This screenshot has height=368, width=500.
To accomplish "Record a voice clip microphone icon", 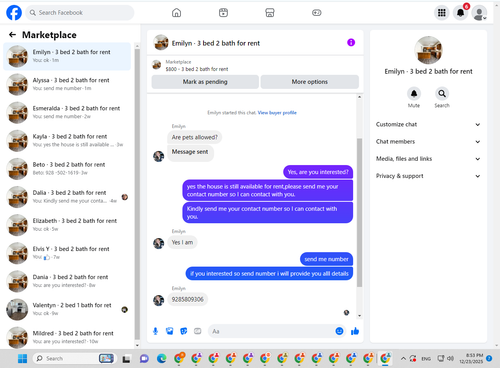I will tap(155, 331).
